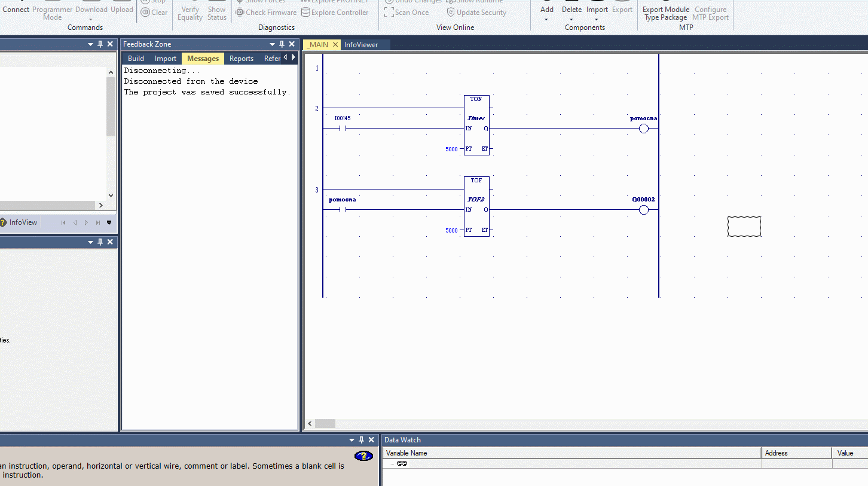Open the Import components dropdown

[596, 19]
